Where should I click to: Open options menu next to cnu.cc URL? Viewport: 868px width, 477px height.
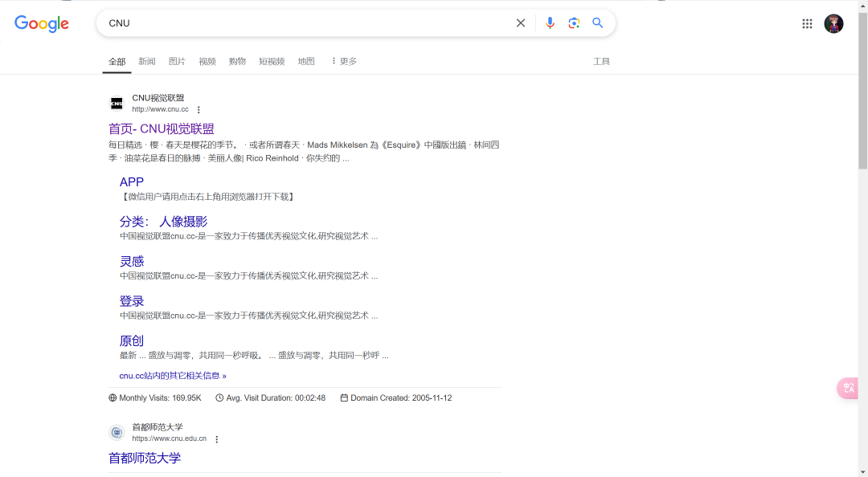[x=199, y=109]
